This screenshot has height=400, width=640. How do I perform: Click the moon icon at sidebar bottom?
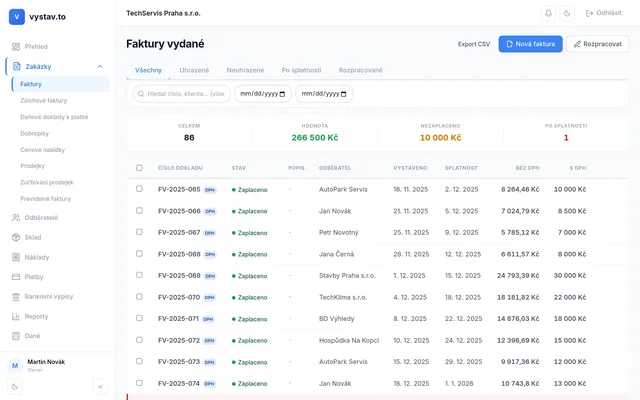click(x=15, y=387)
